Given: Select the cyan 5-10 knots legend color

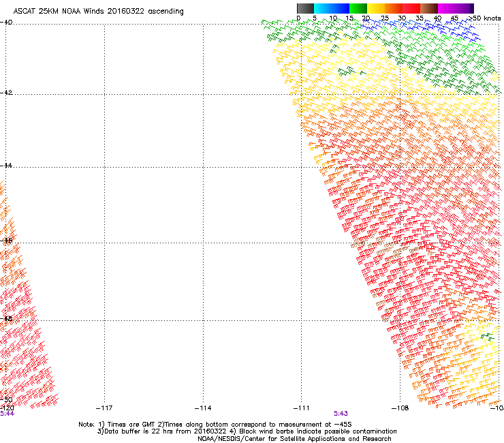Looking at the screenshot, I should (323, 8).
